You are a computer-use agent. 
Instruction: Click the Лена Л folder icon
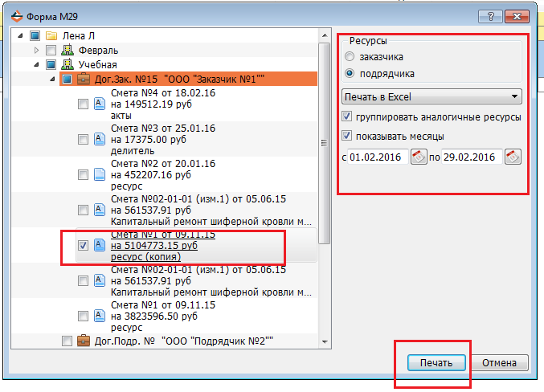(51, 35)
